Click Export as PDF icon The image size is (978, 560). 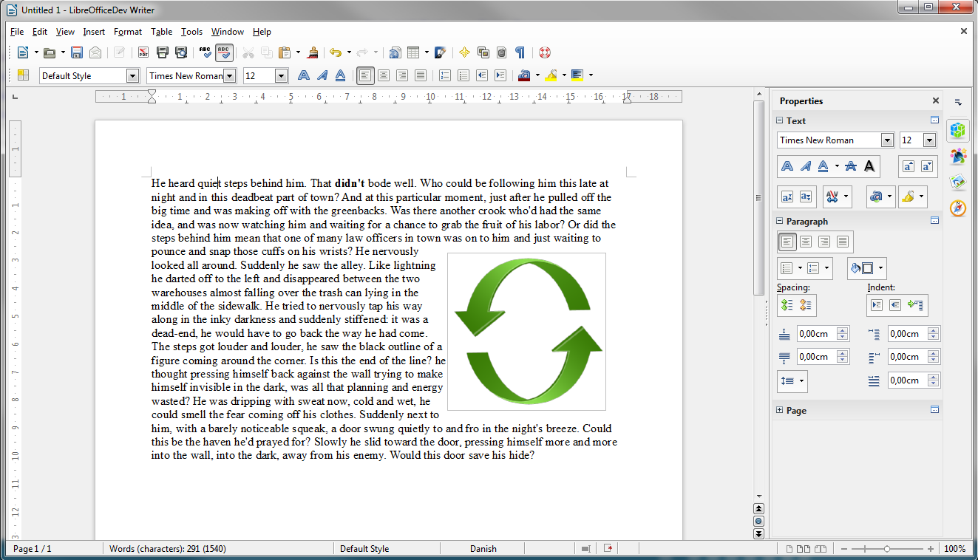pos(144,52)
